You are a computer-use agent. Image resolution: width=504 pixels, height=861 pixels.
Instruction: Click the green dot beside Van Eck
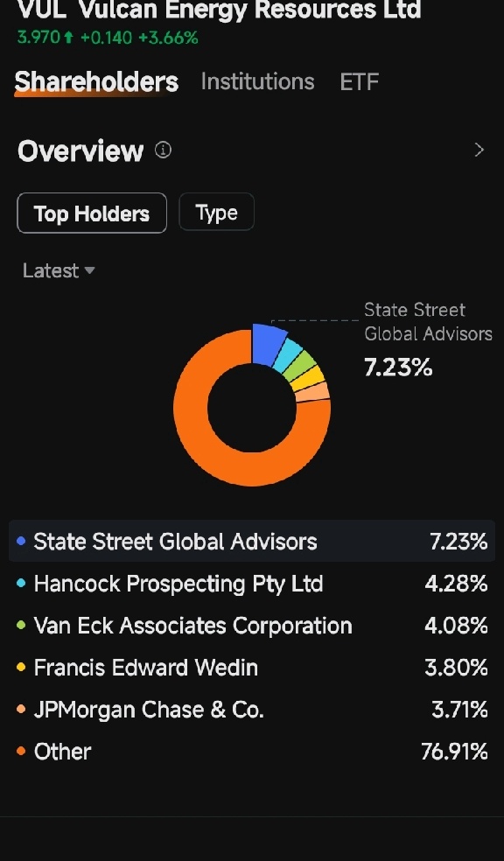pyautogui.click(x=21, y=626)
